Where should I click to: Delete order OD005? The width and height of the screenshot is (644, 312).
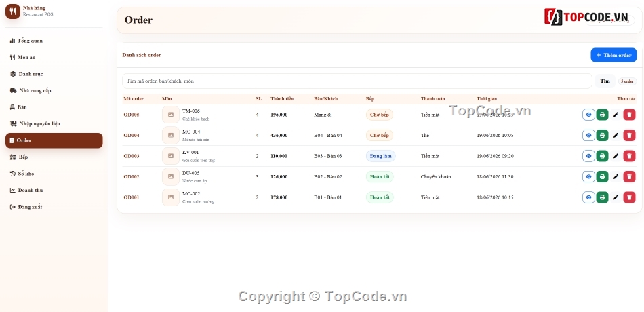(x=629, y=115)
